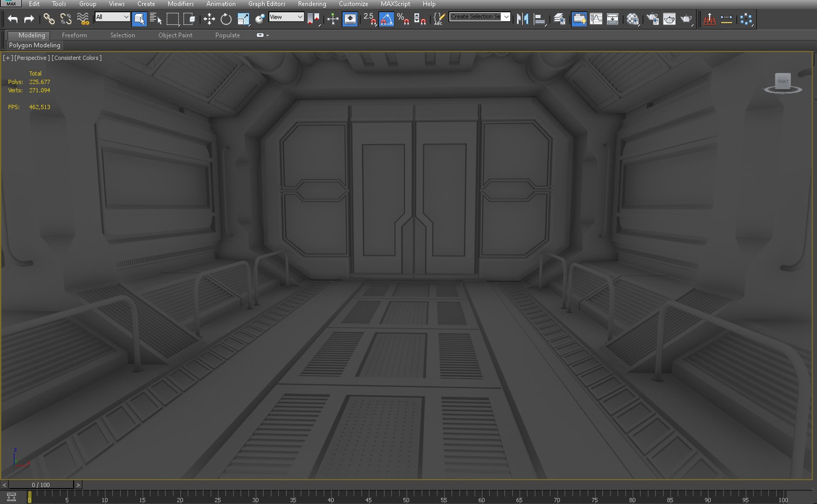Toggle Keyboard Shortcut Override
This screenshot has width=817, height=504.
pyautogui.click(x=350, y=19)
